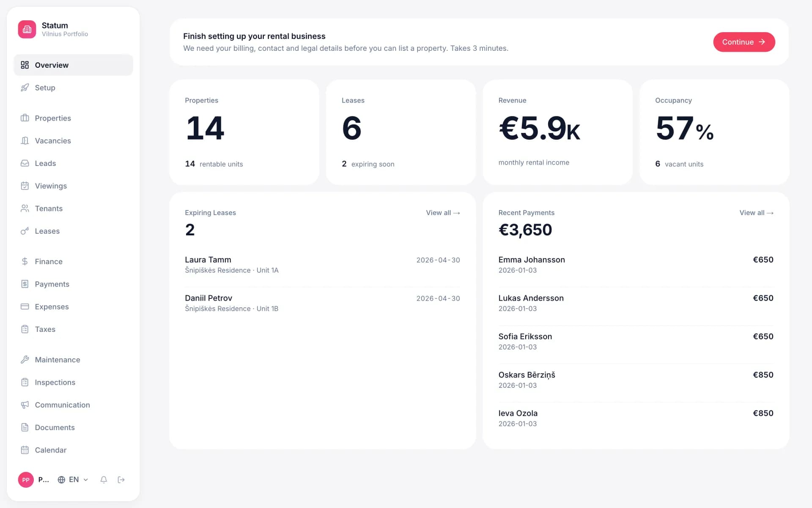Open Laura Tamm's expiring lease row
812x508 pixels.
pyautogui.click(x=322, y=265)
